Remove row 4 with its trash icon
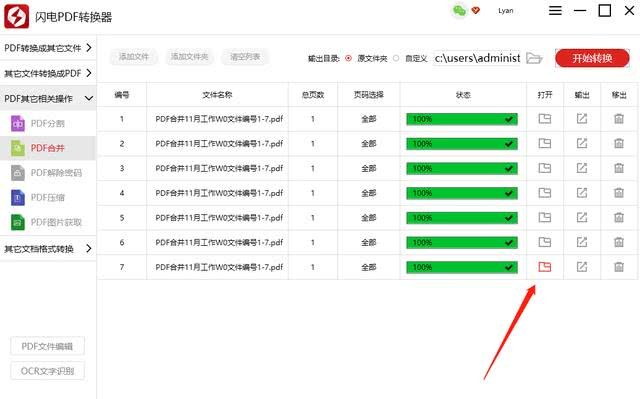Image resolution: width=640 pixels, height=399 pixels. [x=619, y=193]
